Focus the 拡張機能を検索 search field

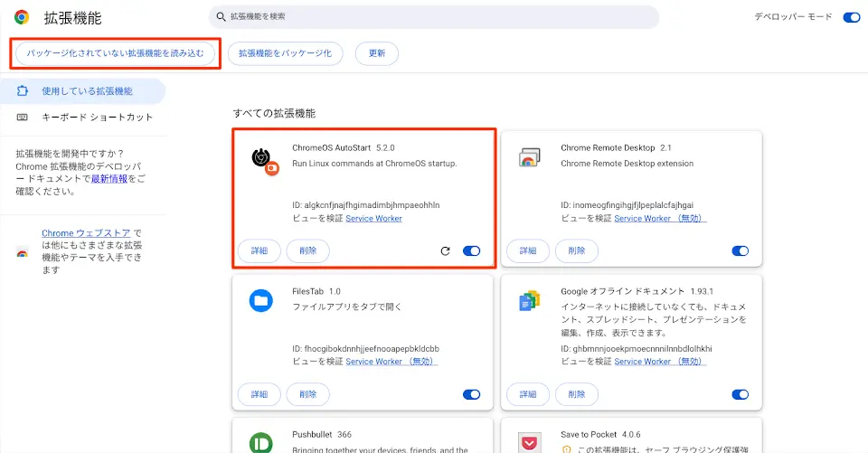click(x=434, y=16)
